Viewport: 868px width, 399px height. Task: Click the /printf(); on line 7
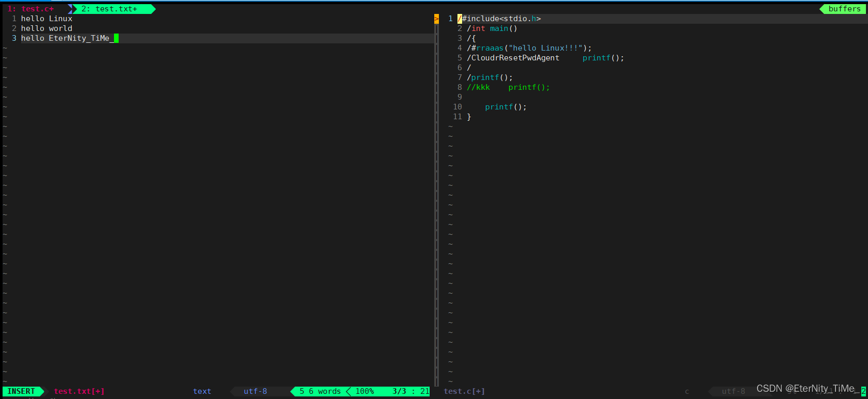click(x=490, y=77)
